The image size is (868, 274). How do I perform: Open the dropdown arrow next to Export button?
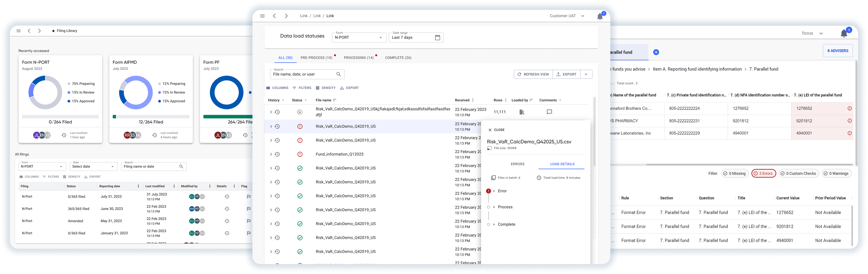point(586,74)
